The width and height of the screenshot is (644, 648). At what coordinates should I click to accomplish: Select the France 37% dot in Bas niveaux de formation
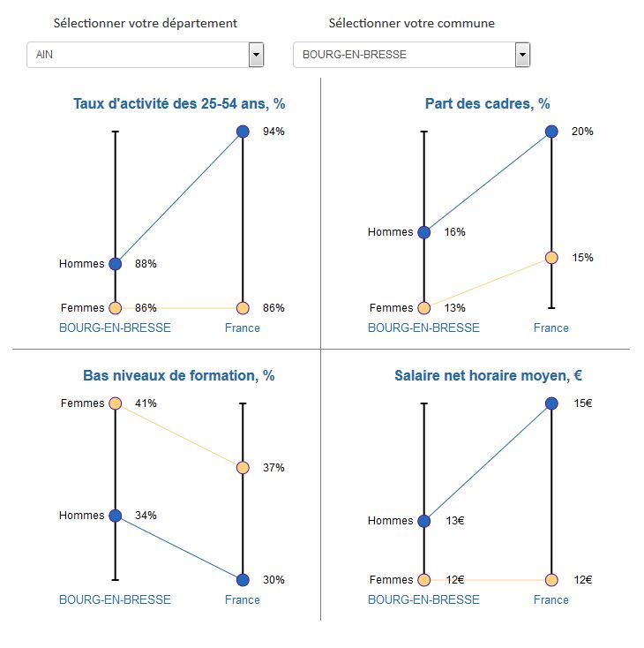tap(243, 467)
